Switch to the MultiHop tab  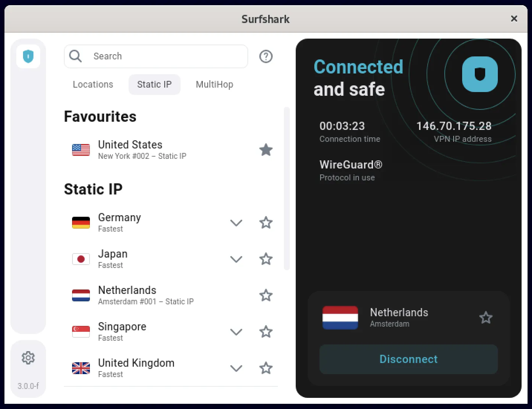coord(214,85)
